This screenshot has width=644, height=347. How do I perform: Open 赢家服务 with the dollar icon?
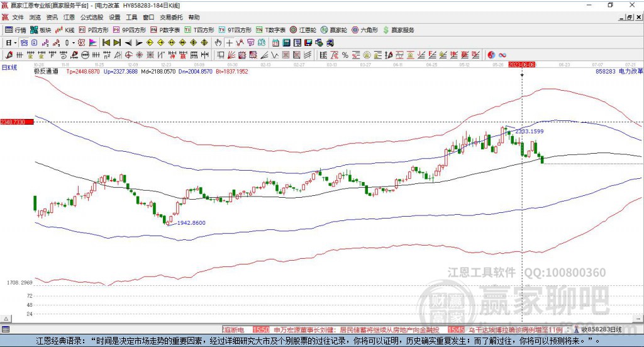point(398,30)
